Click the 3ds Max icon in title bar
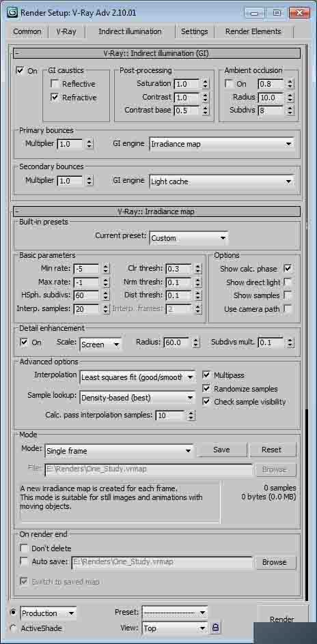The width and height of the screenshot is (317, 644). click(13, 12)
